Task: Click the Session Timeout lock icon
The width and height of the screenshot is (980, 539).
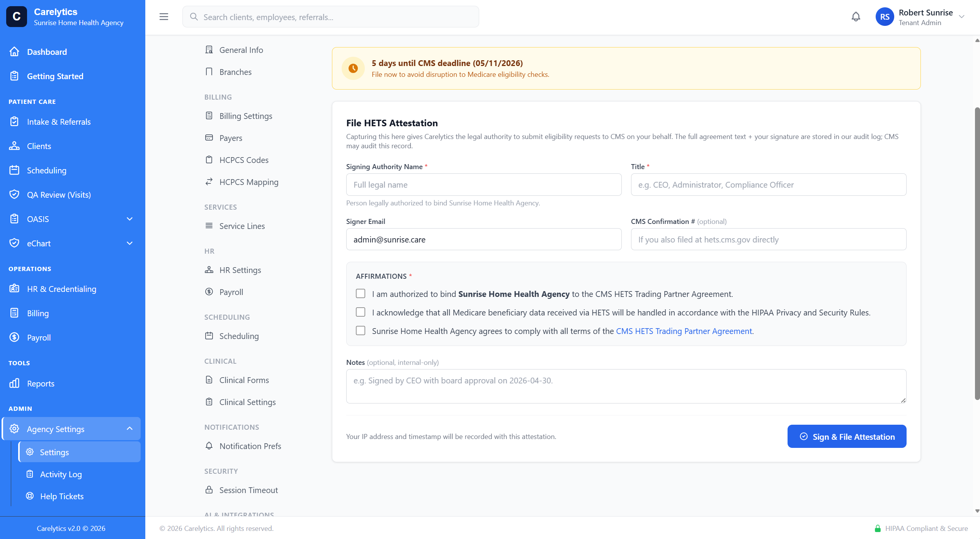Action: 209,490
